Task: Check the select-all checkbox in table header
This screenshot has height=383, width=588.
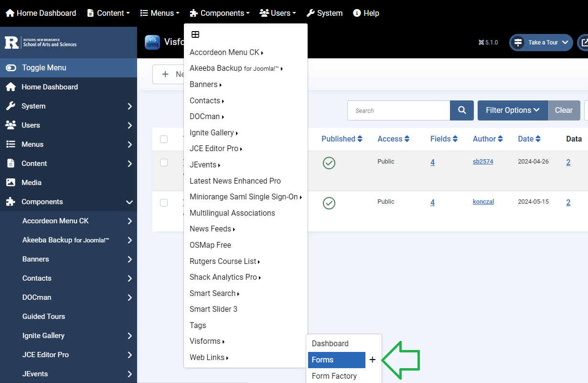Action: click(164, 139)
